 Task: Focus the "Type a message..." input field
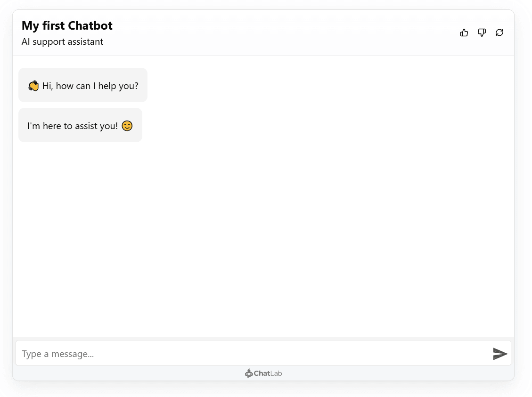coord(250,354)
